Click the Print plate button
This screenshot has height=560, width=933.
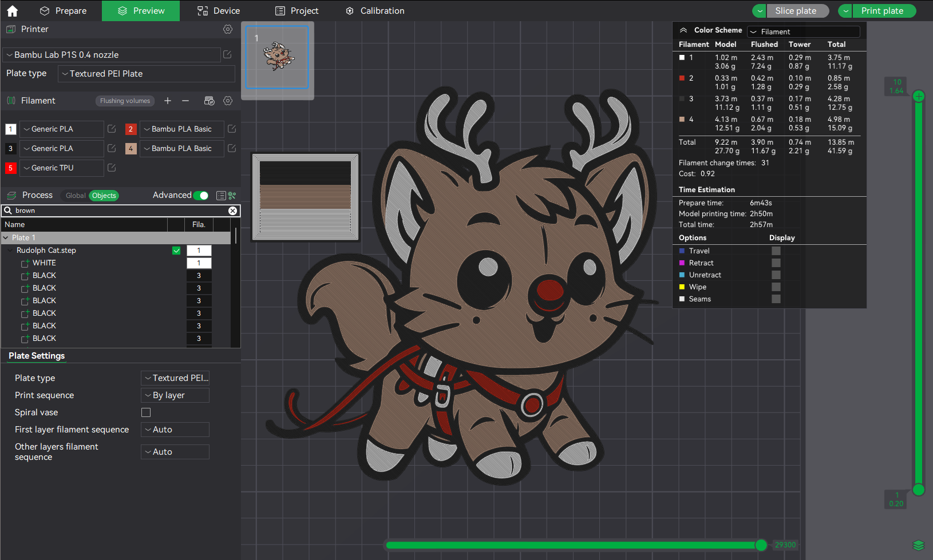click(x=884, y=11)
